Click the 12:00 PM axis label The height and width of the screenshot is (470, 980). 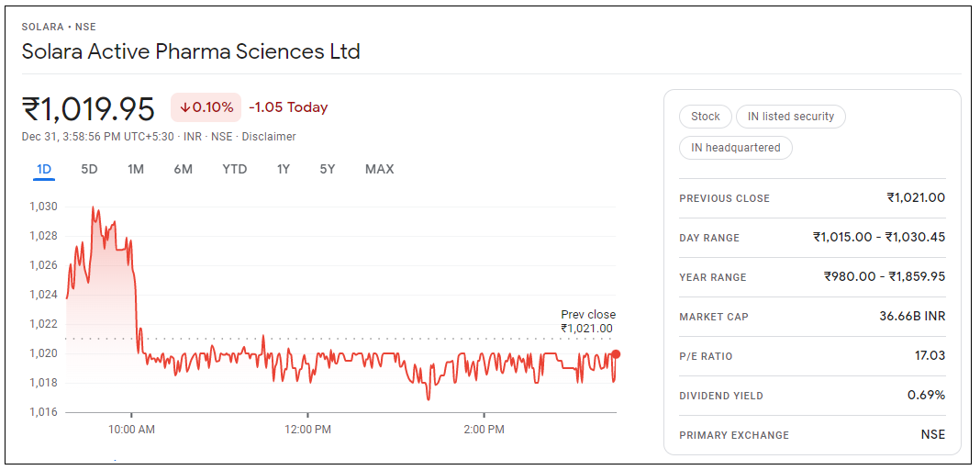point(307,430)
